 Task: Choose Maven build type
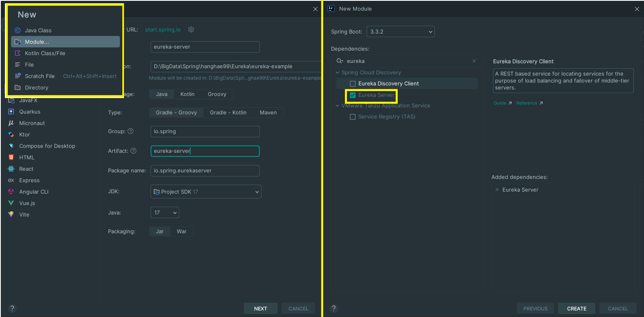pyautogui.click(x=268, y=113)
